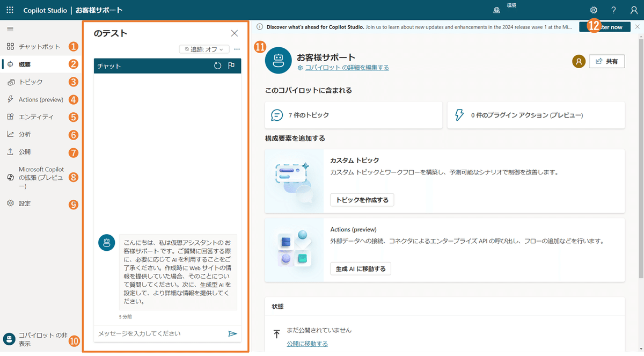Open the environment icon in top bar

tap(497, 10)
